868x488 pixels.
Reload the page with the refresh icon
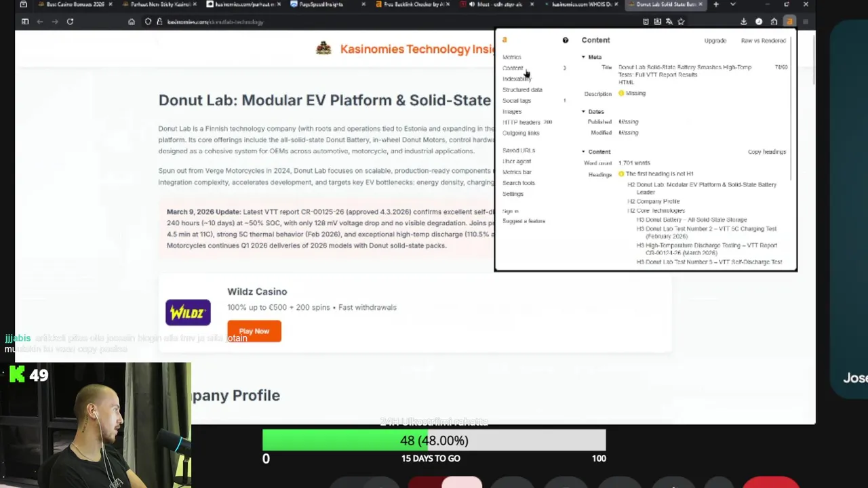pyautogui.click(x=70, y=22)
